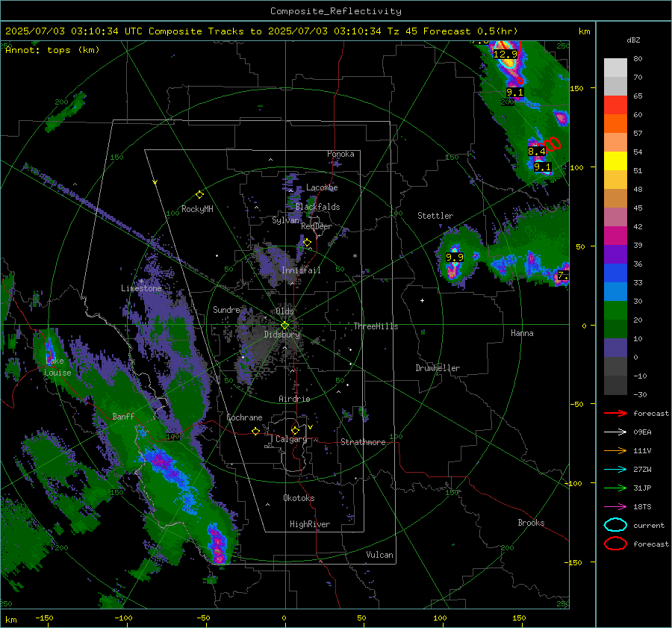Click the HighRiver map label
The width and height of the screenshot is (672, 628).
pyautogui.click(x=310, y=524)
